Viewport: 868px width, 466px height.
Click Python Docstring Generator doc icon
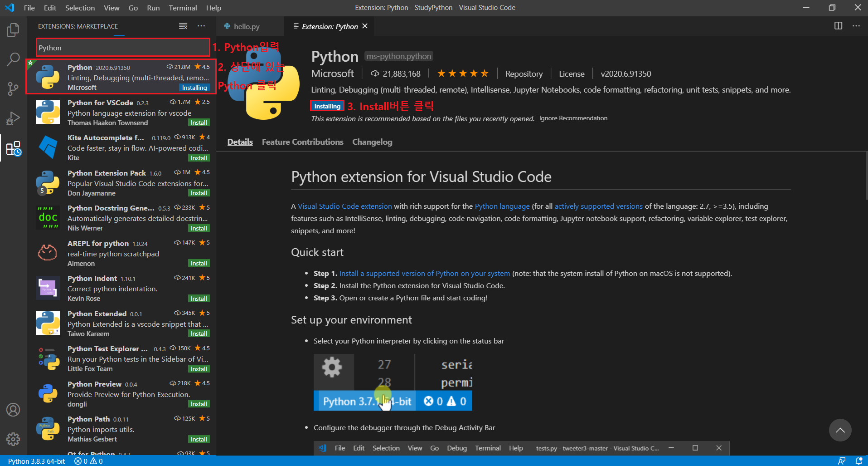pos(48,217)
